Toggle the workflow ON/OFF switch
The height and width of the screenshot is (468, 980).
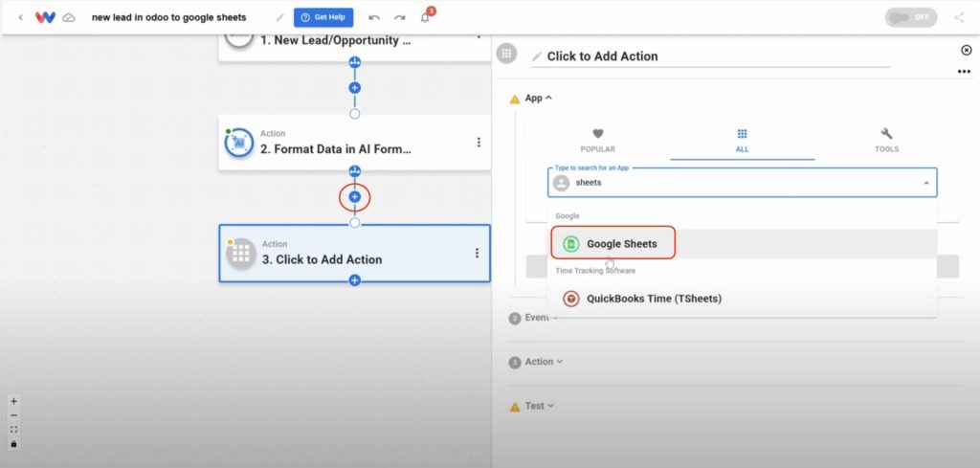pos(911,17)
